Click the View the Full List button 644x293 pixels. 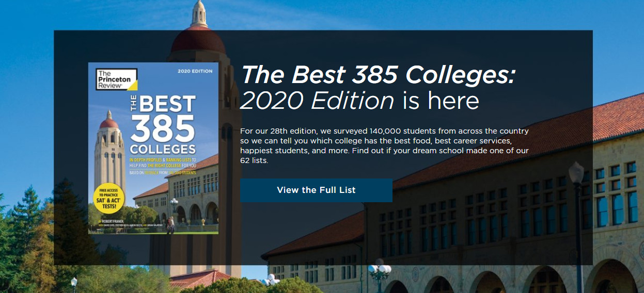click(316, 190)
